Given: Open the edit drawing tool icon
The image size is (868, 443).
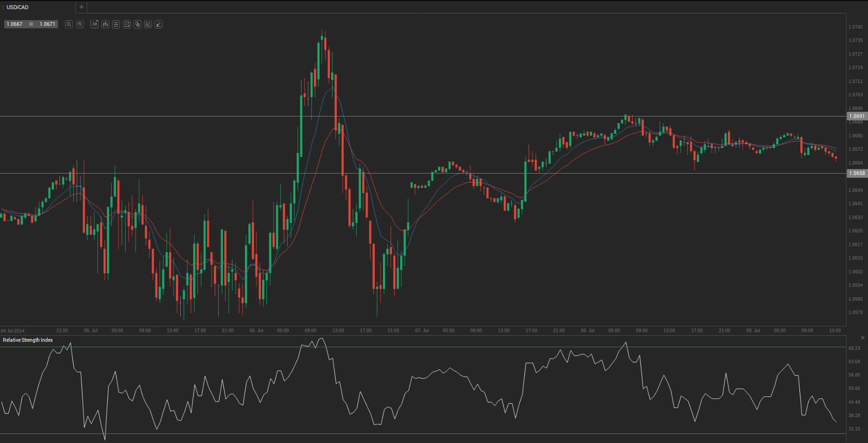Looking at the screenshot, I should tap(148, 24).
